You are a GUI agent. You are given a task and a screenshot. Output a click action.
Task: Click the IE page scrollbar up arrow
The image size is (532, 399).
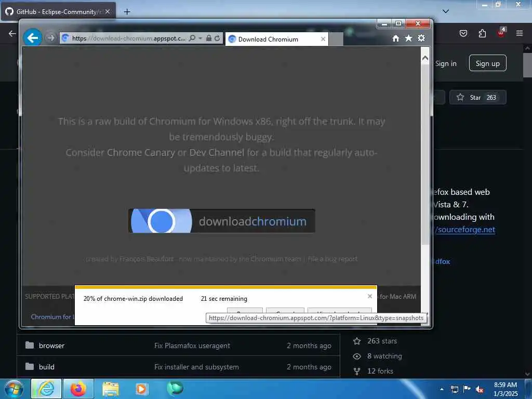tap(425, 58)
